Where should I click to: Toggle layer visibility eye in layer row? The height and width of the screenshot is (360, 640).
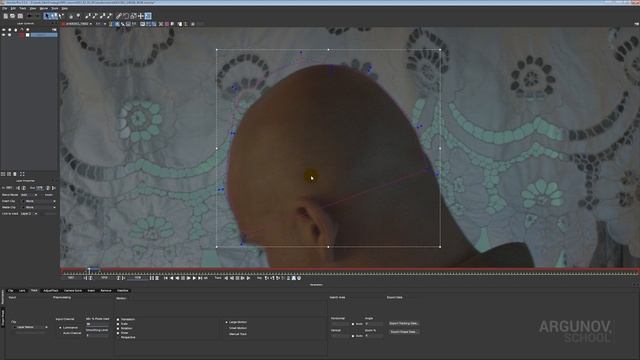click(x=4, y=35)
